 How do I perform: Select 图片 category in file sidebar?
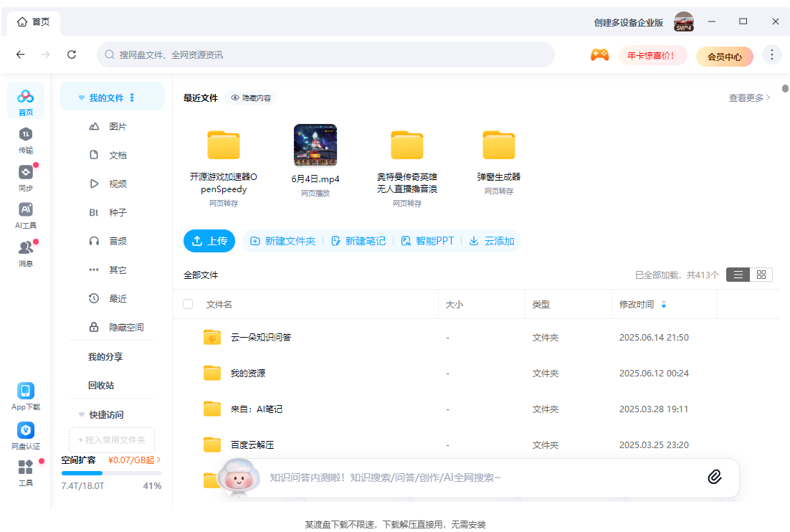tap(118, 126)
